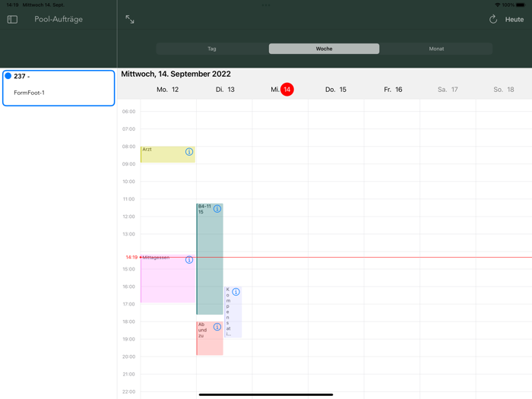532x399 pixels.
Task: Select So. 18 day header
Action: coord(503,90)
